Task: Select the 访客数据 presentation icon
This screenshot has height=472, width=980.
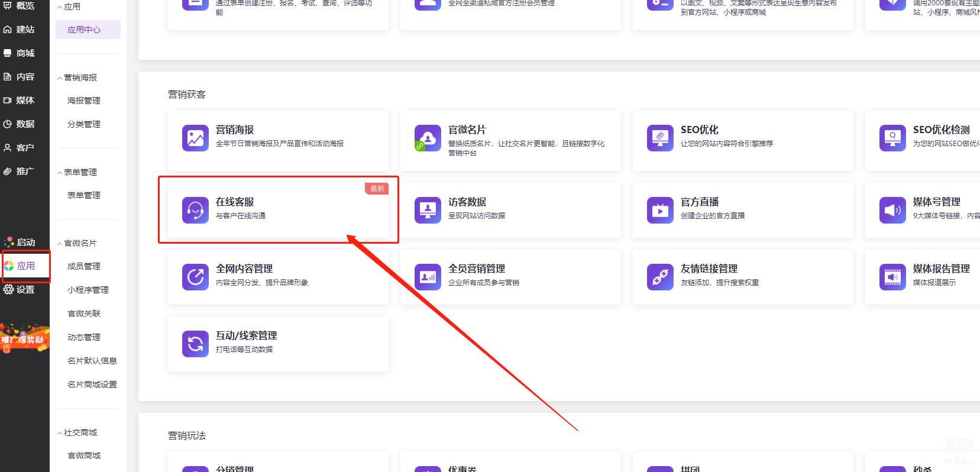Action: 428,210
